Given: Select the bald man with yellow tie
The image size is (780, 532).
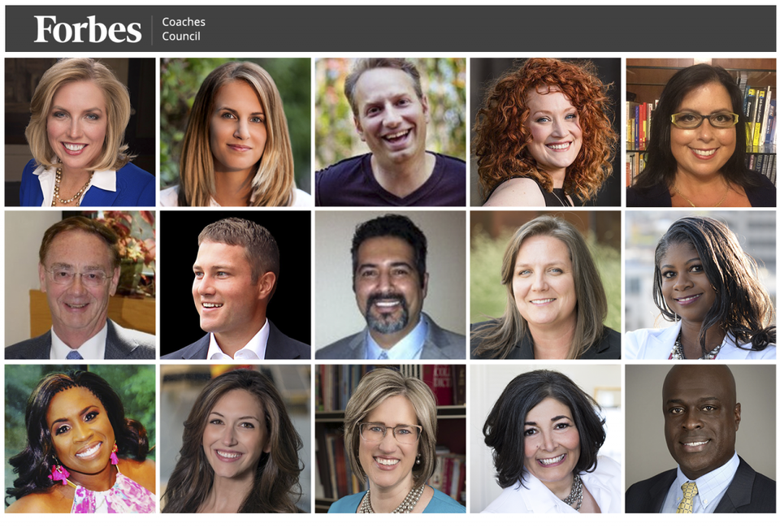Looking at the screenshot, I should coord(700,439).
